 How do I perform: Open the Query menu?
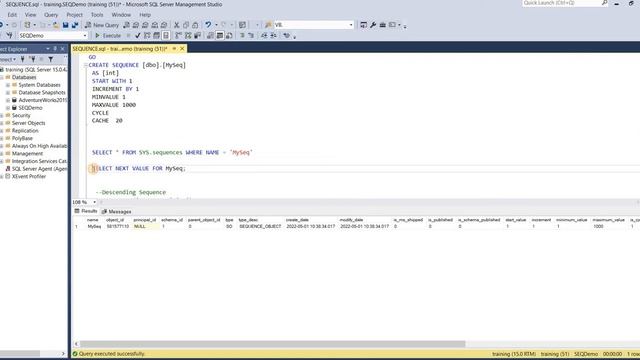51,15
